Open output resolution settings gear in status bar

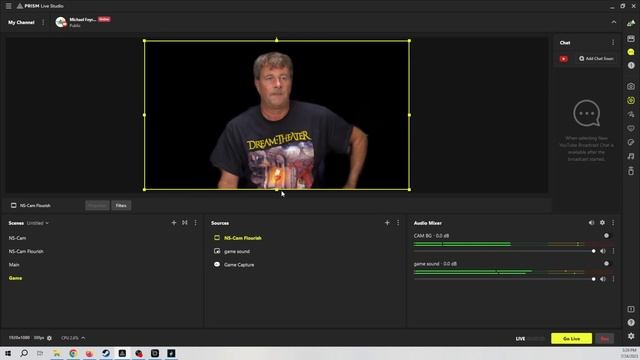pos(49,338)
